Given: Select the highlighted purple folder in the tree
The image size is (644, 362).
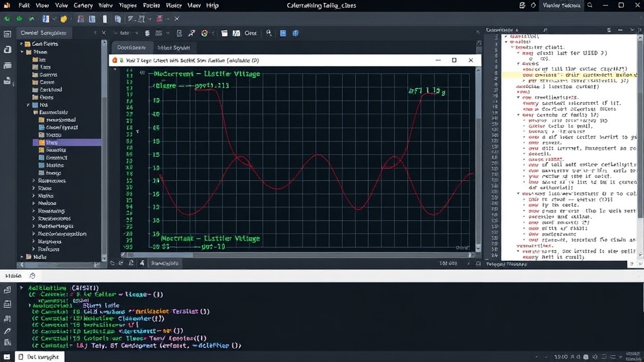Looking at the screenshot, I should click(67, 143).
